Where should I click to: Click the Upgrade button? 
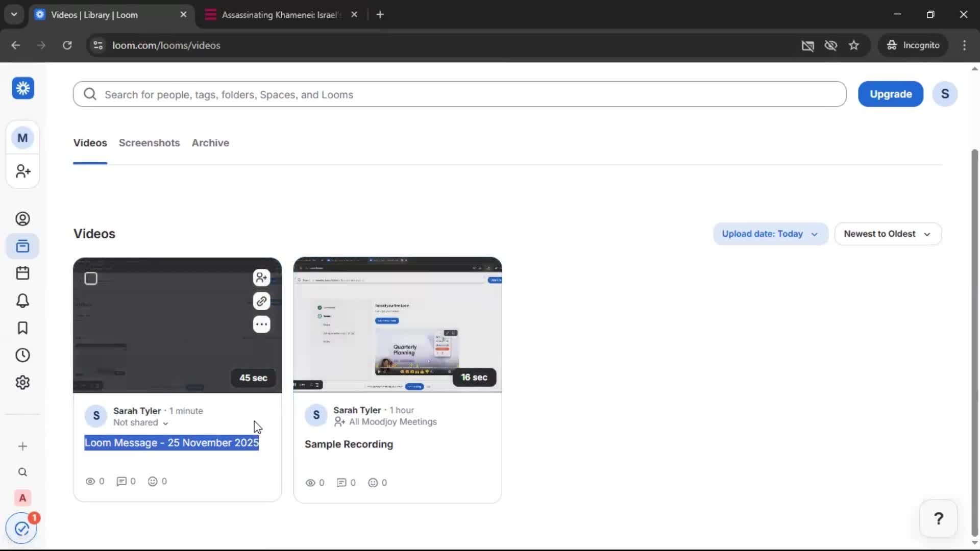point(890,94)
